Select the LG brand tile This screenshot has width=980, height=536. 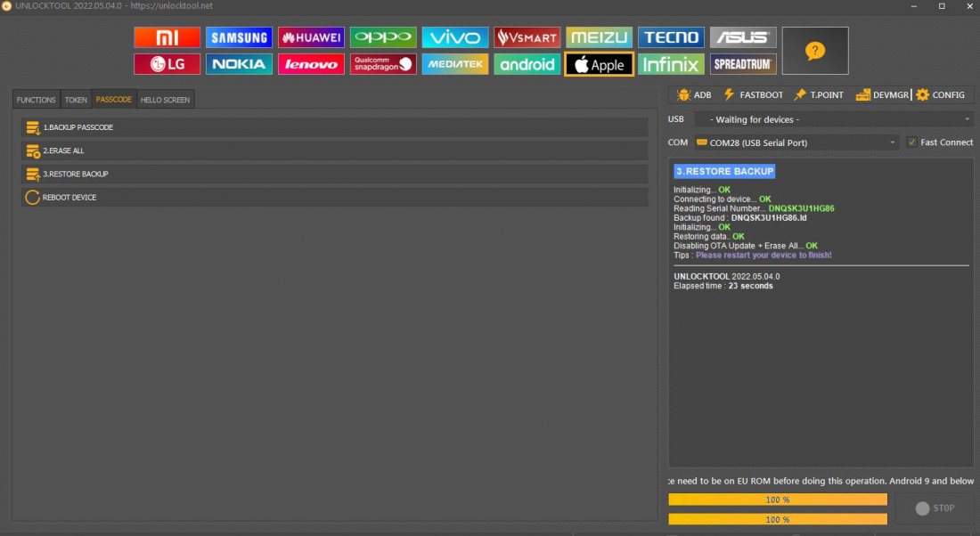pos(167,64)
